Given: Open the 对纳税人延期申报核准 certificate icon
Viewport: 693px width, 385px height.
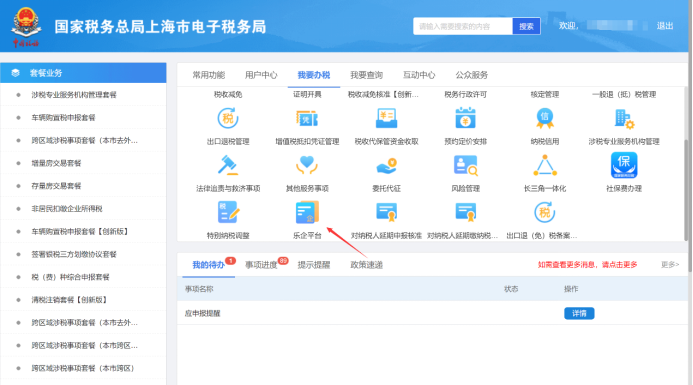Looking at the screenshot, I should point(386,212).
